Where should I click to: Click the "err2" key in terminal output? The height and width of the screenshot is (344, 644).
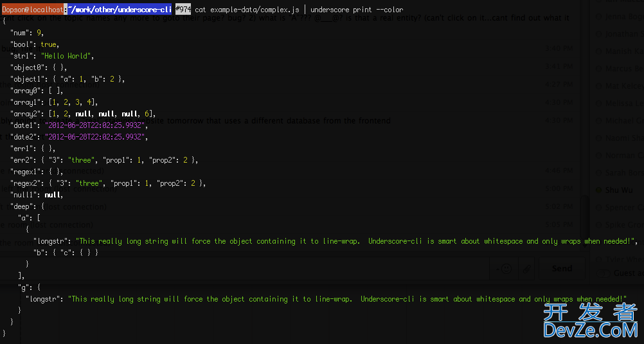tap(21, 160)
